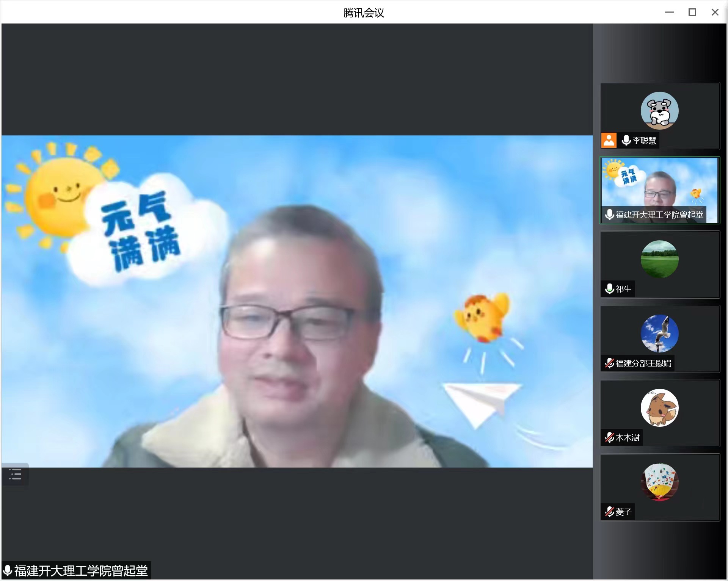
Task: Select 祁生's green field avatar
Action: tap(659, 259)
